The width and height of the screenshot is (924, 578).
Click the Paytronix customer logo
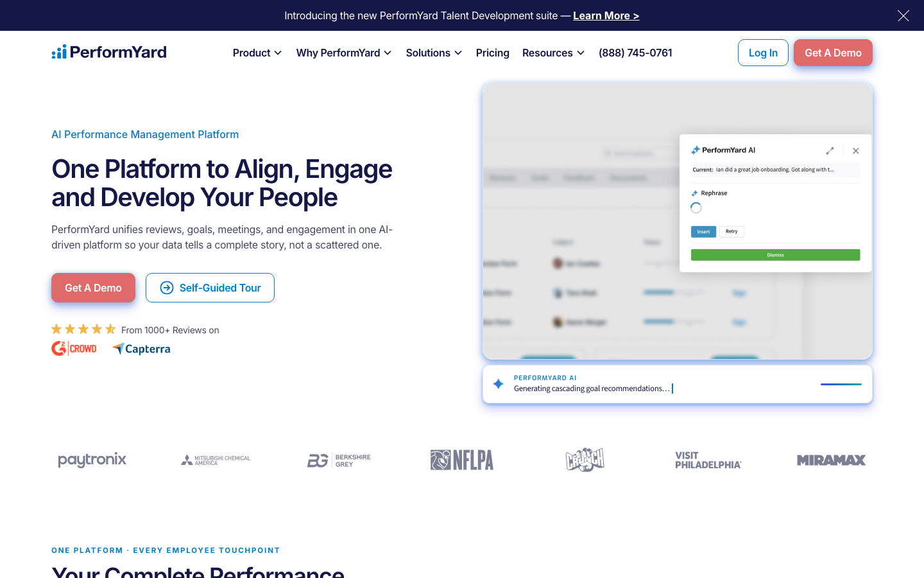pyautogui.click(x=92, y=460)
